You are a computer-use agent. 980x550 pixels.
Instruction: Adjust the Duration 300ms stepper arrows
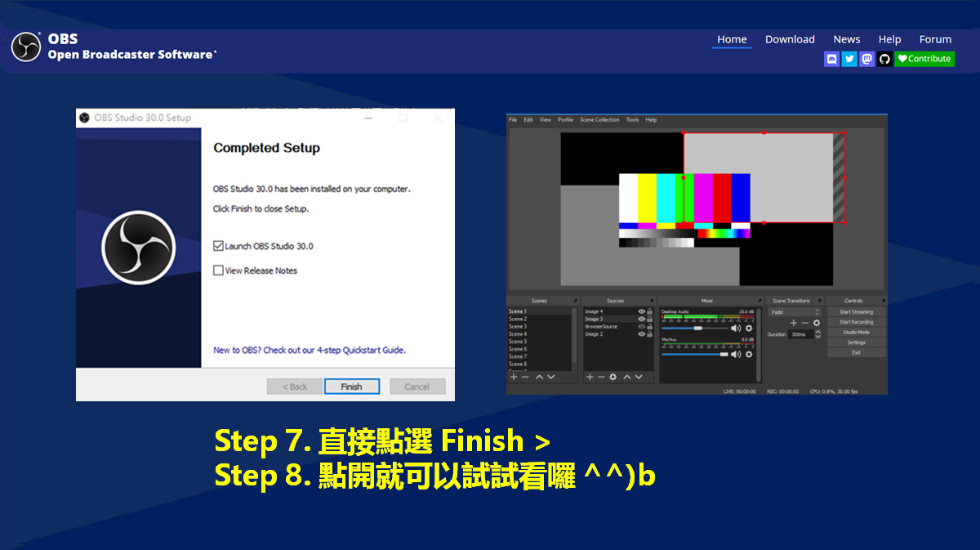coord(817,334)
